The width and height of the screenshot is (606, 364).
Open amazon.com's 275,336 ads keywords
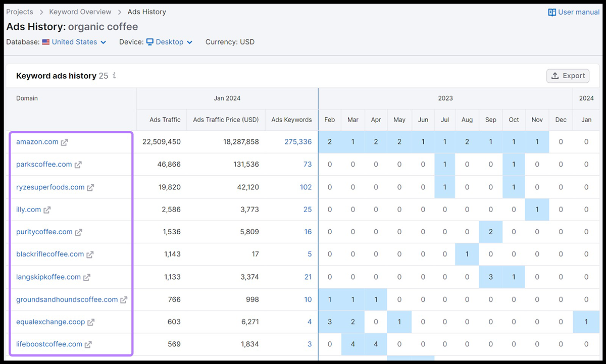pyautogui.click(x=298, y=142)
